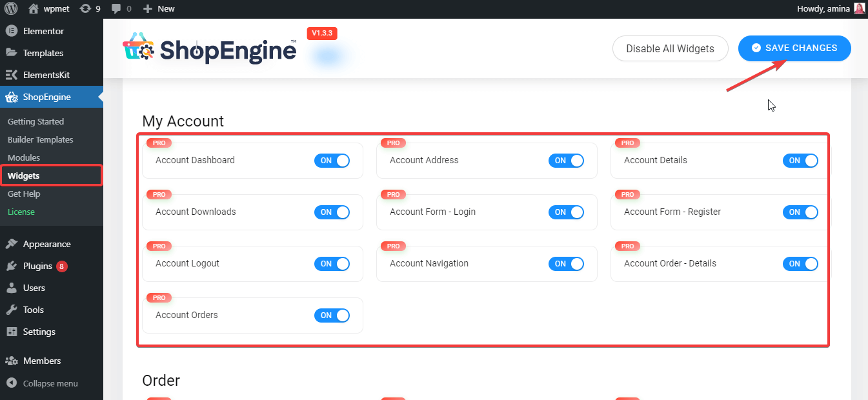Screen dimensions: 868x400
Task: Open the Users menu
Action: [x=52, y=288]
